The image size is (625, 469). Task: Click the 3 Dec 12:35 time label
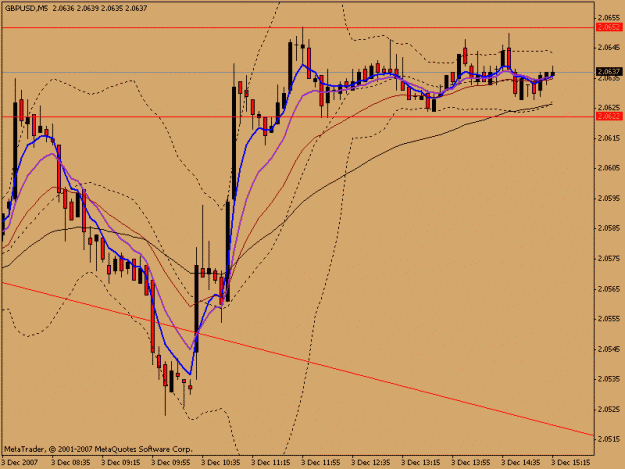(371, 462)
